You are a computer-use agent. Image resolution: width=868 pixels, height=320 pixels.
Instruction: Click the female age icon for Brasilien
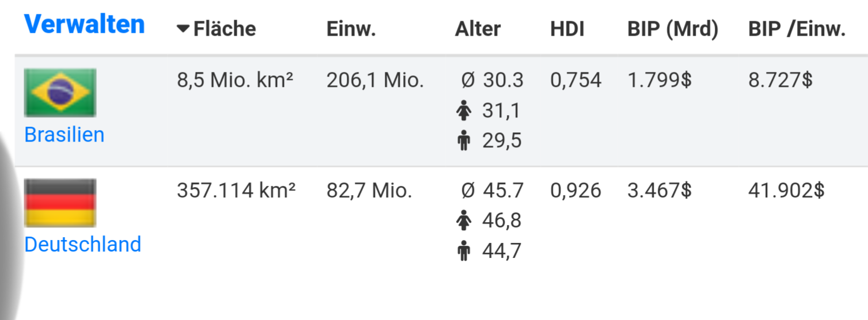(463, 111)
